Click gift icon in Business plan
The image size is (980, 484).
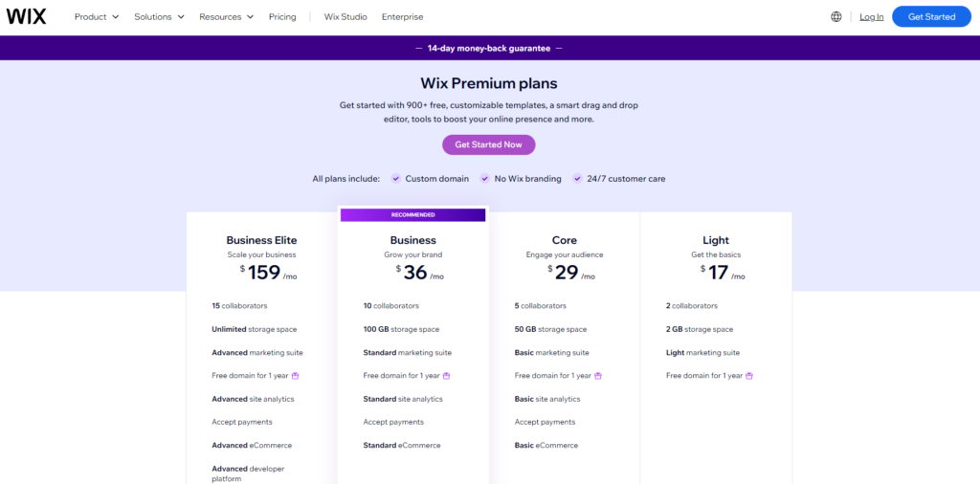(447, 376)
